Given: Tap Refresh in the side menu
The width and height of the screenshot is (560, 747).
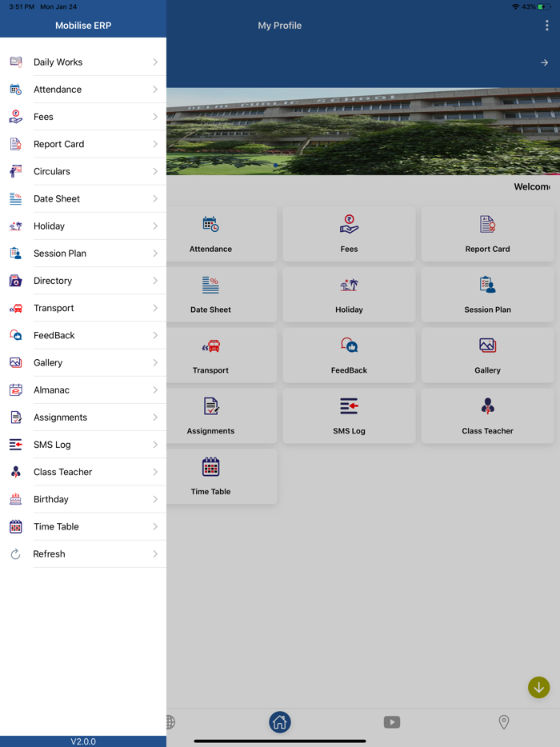Looking at the screenshot, I should pyautogui.click(x=83, y=553).
